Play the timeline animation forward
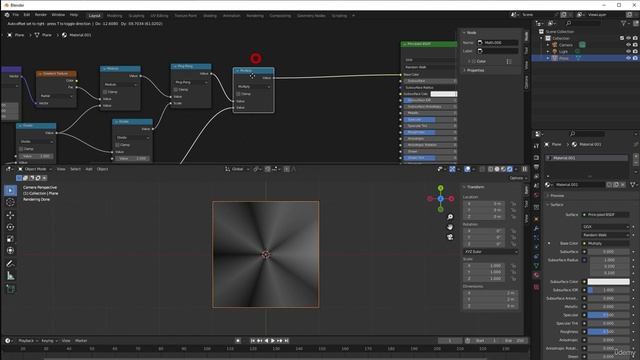The height and width of the screenshot is (360, 640). click(x=273, y=340)
